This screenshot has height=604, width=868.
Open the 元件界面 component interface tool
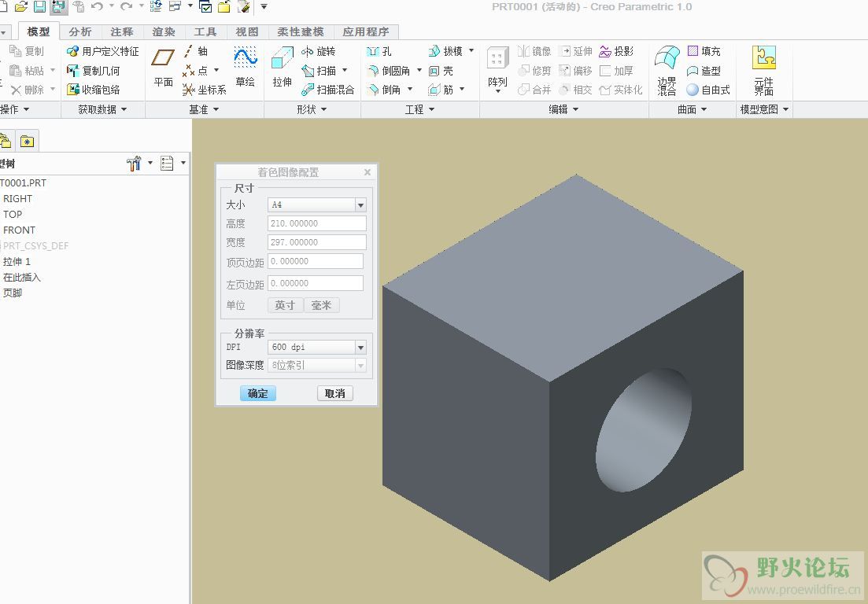point(763,71)
